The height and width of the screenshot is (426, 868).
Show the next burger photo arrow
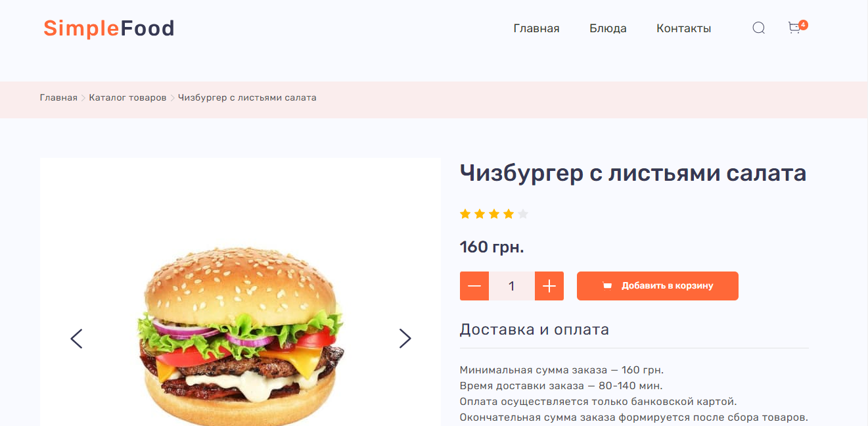(405, 339)
